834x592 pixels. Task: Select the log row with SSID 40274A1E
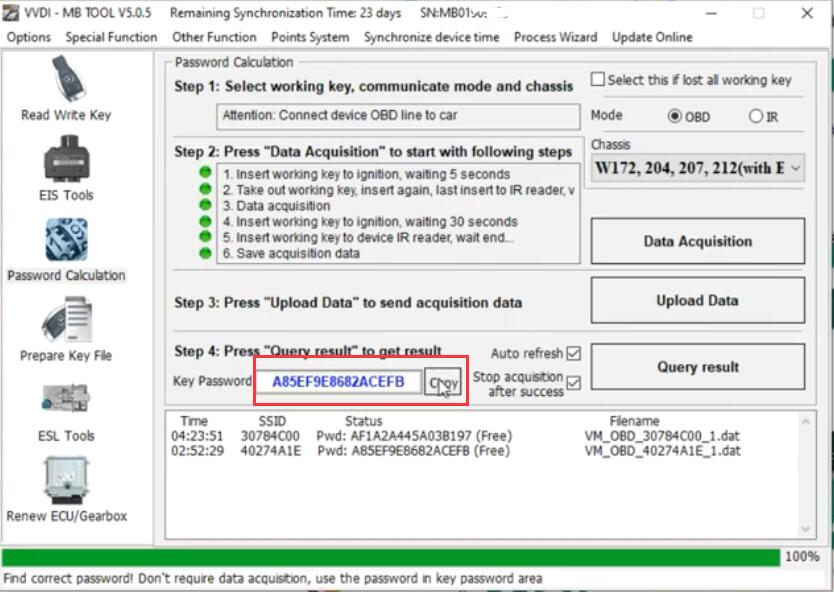tap(455, 451)
